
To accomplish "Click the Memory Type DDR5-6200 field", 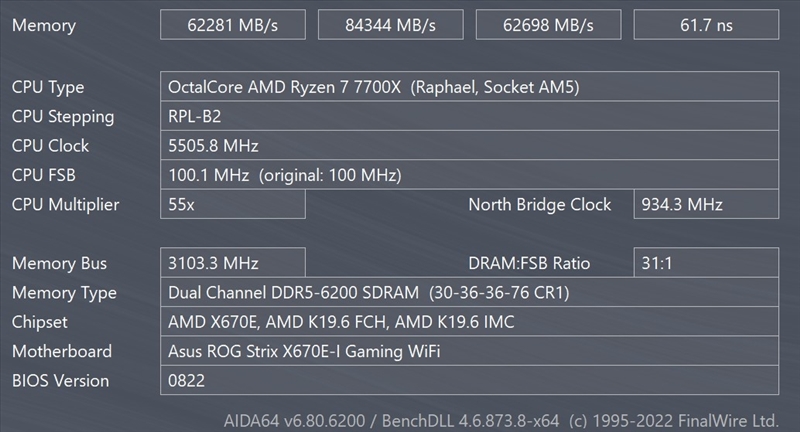I will coord(469,293).
